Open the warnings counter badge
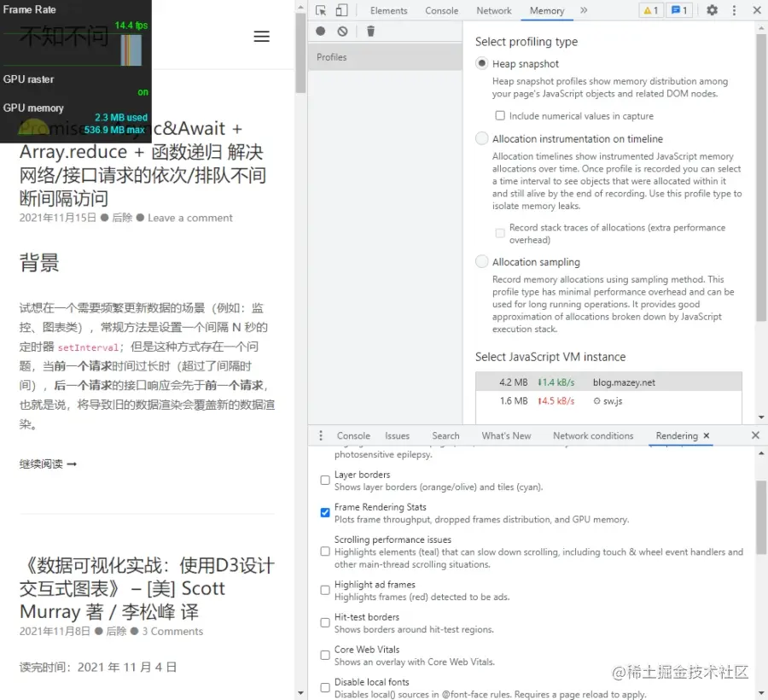This screenshot has width=768, height=700. coord(651,10)
